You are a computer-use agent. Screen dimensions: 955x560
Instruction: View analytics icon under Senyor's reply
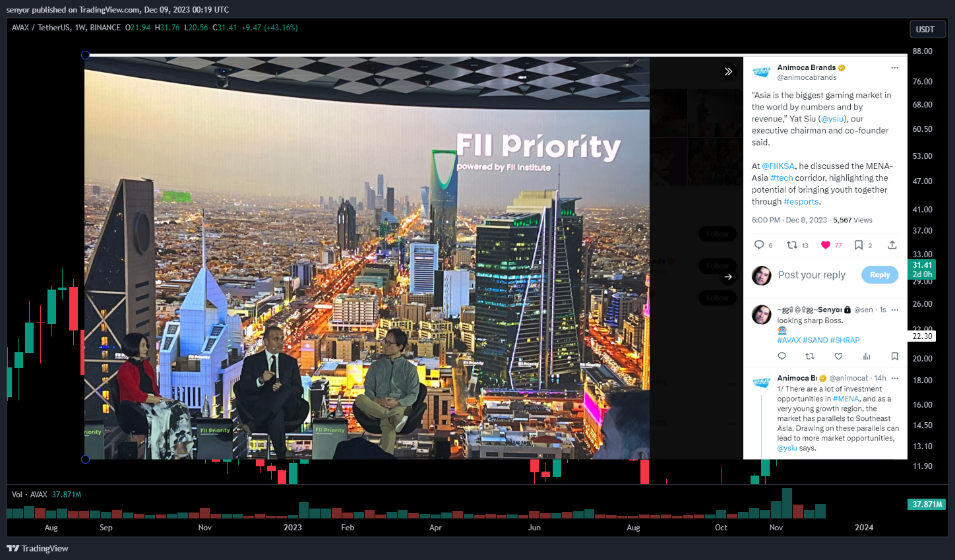[867, 356]
